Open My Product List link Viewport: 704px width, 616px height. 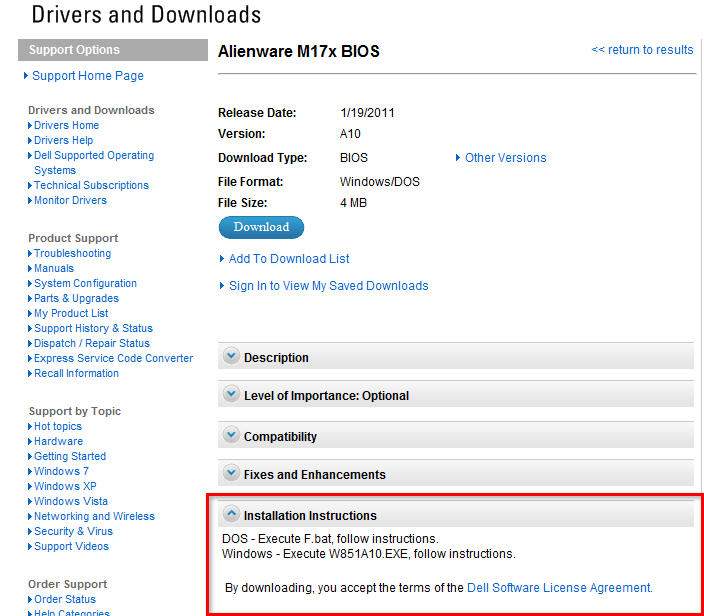pos(71,313)
